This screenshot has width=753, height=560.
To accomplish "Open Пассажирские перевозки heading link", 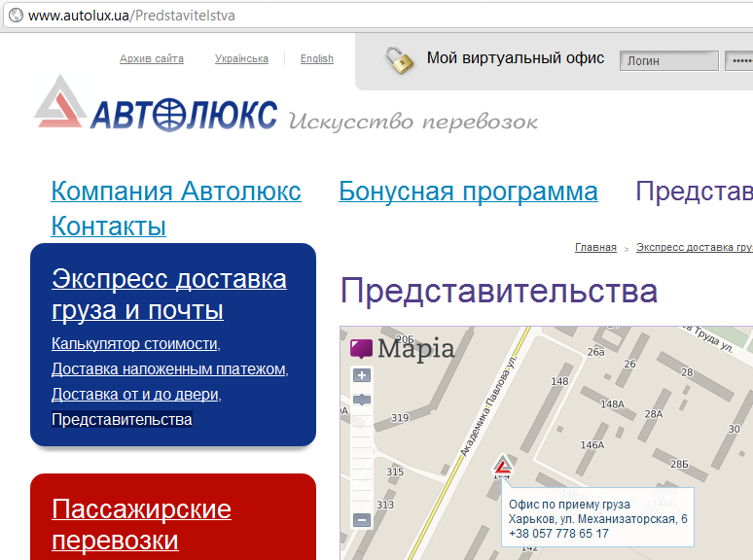I will tap(141, 524).
